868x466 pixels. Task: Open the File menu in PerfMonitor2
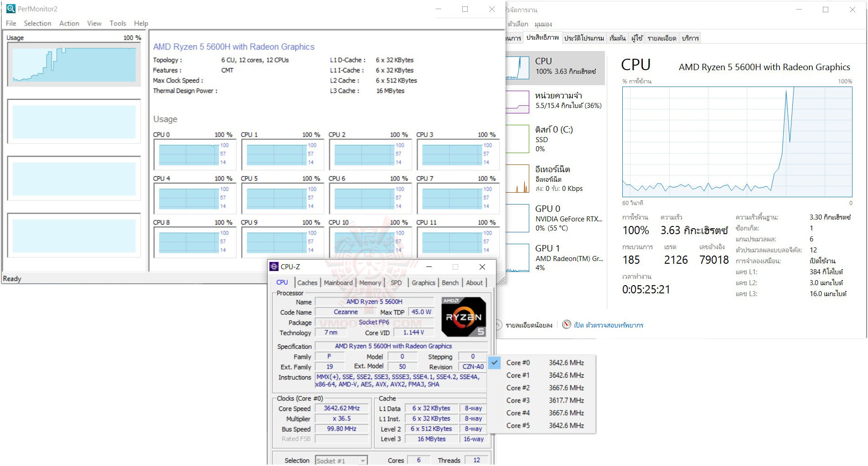tap(11, 23)
